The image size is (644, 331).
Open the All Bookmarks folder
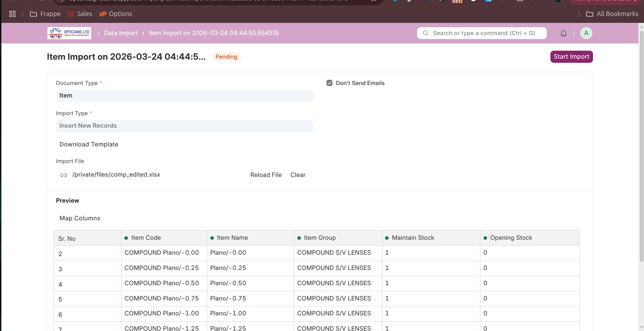click(x=612, y=14)
